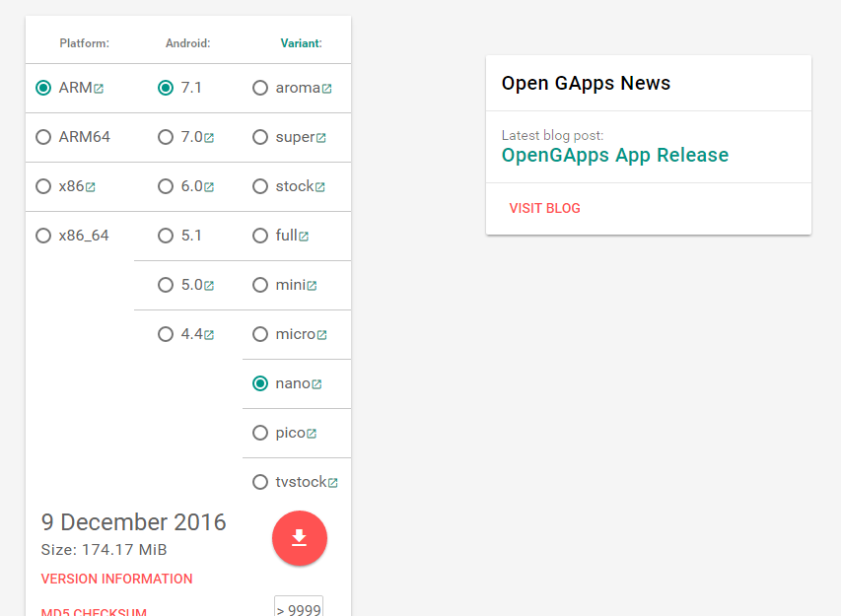Open the Android 5.0 external link icon
The height and width of the screenshot is (616, 841).
[x=209, y=286]
